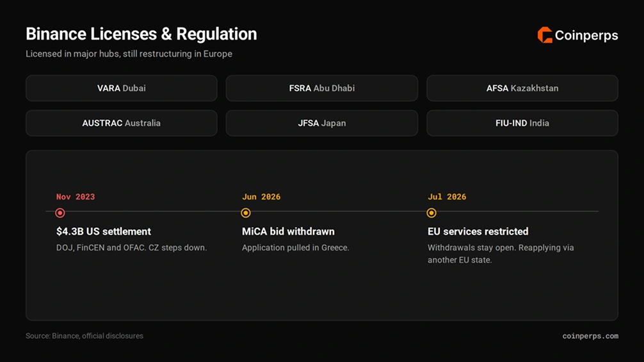Click the Coinperps brand name text

[x=586, y=36]
